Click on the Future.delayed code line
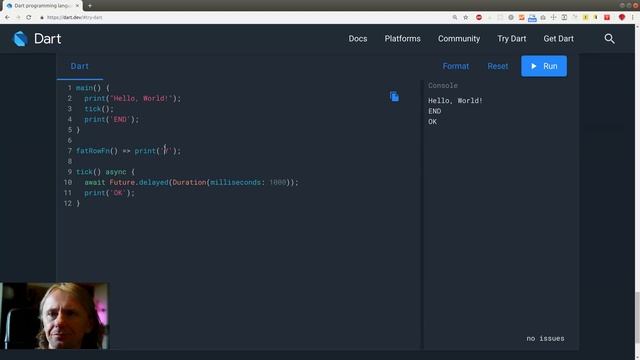This screenshot has height=360, width=640. point(191,182)
